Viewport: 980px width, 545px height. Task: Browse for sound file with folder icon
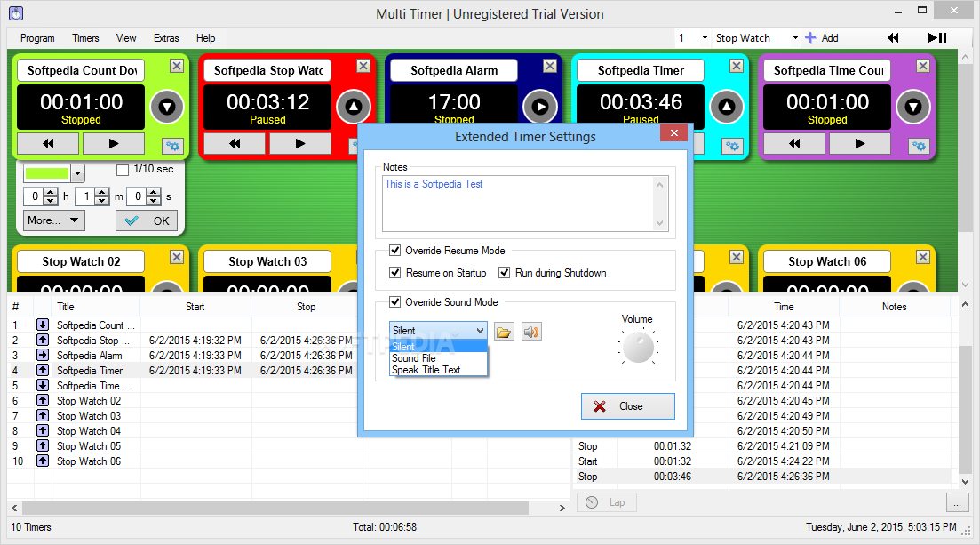pyautogui.click(x=504, y=332)
